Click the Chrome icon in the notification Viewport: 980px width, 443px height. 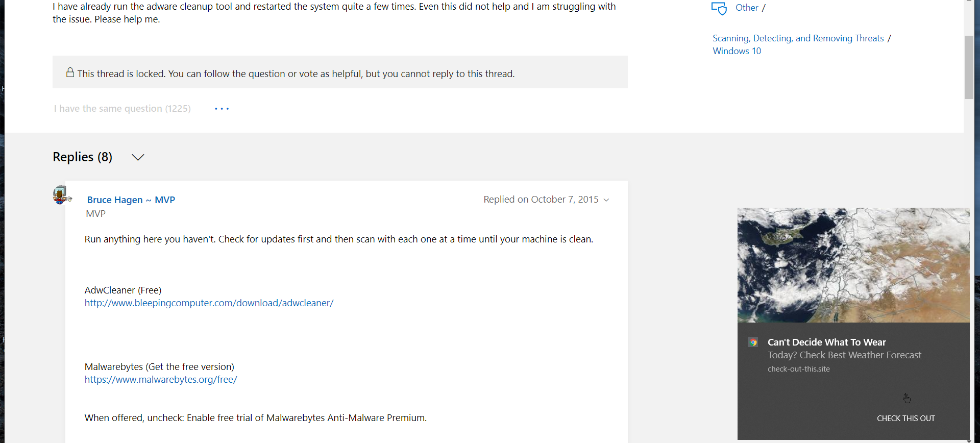point(753,342)
